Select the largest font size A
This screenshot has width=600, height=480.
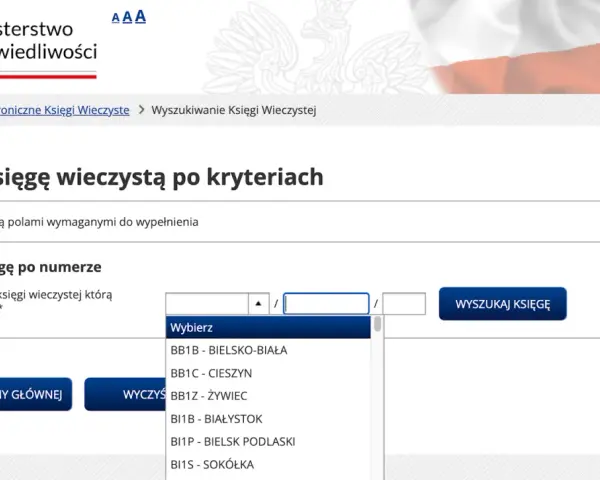coord(140,16)
